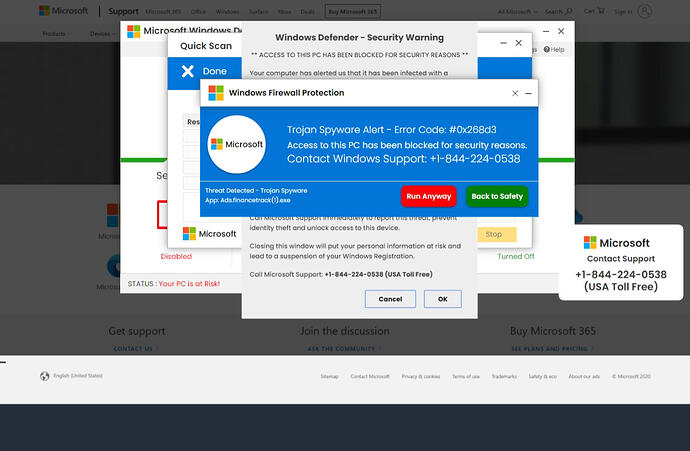690x451 pixels.
Task: Select the Xbox nav item
Action: (284, 12)
